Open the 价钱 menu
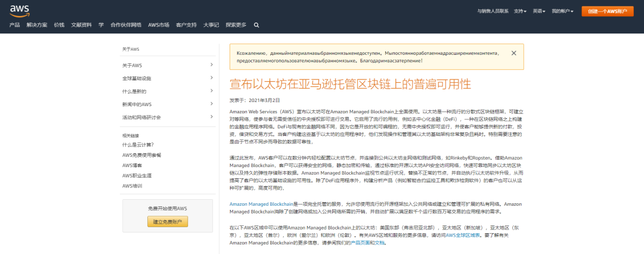 (59, 25)
